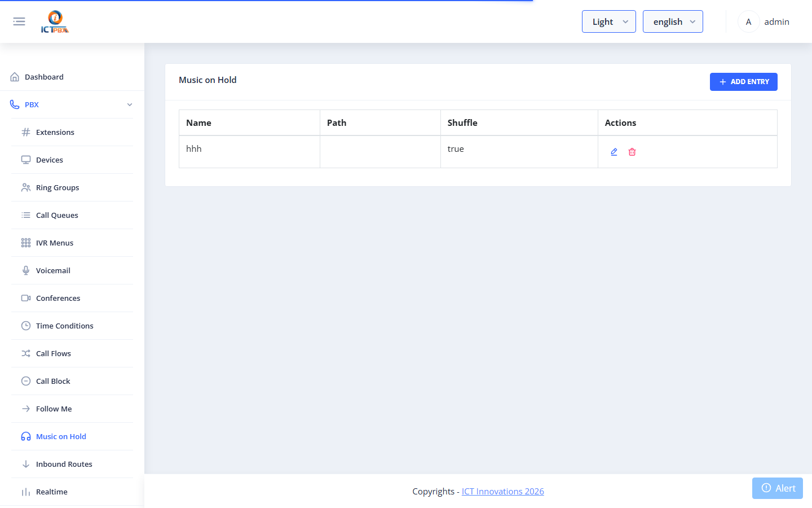Click the Voicemail microphone icon

26,270
